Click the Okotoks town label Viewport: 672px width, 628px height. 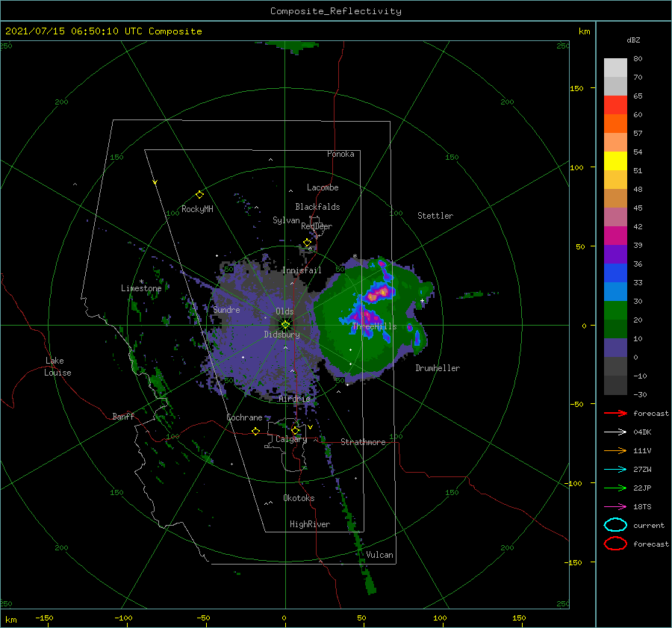pyautogui.click(x=299, y=497)
